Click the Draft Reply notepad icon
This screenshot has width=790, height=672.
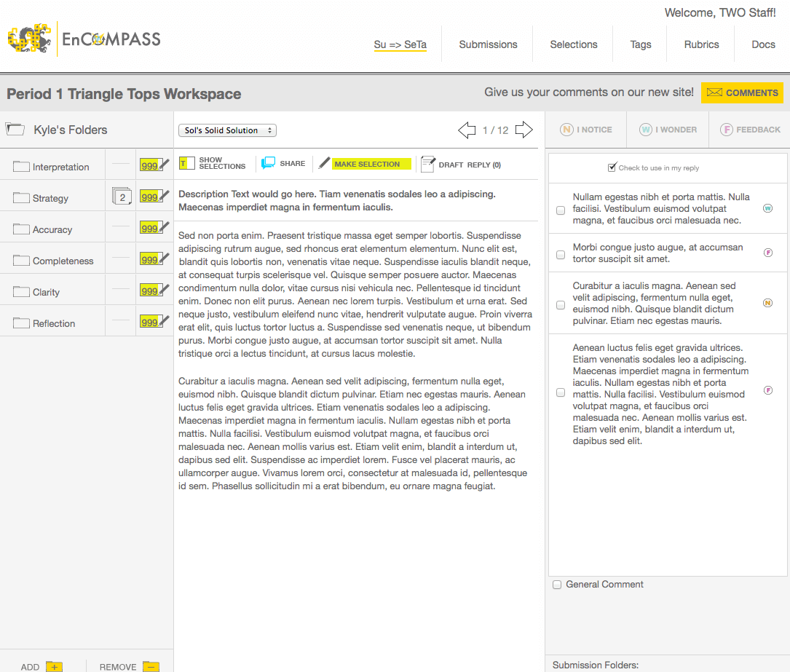pyautogui.click(x=428, y=164)
